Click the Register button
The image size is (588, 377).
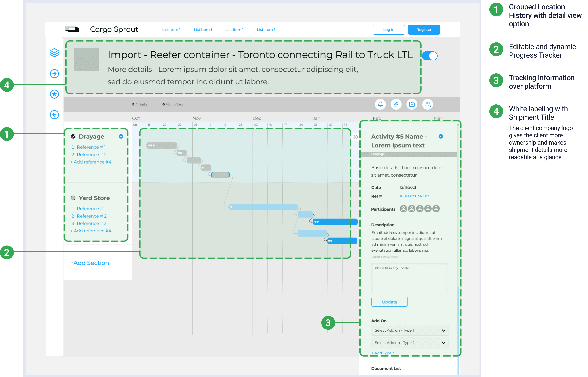[424, 30]
